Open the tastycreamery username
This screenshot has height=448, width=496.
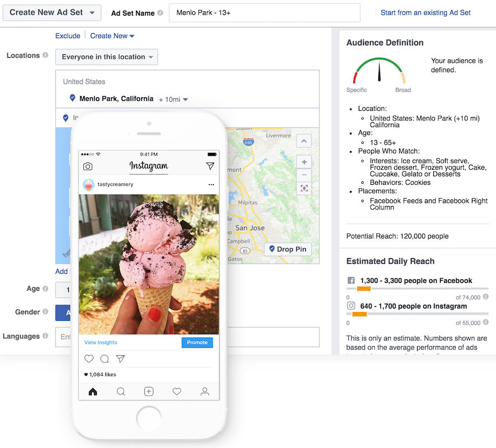tap(115, 184)
